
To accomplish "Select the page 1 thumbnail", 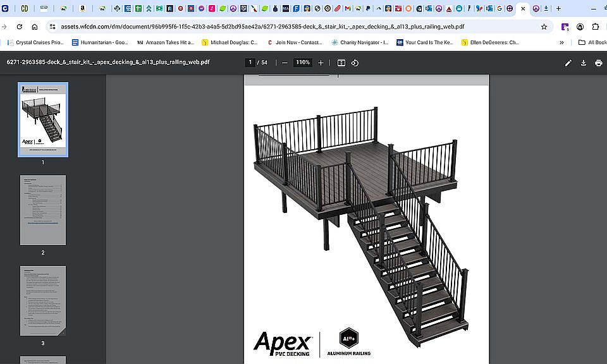I will pos(43,119).
